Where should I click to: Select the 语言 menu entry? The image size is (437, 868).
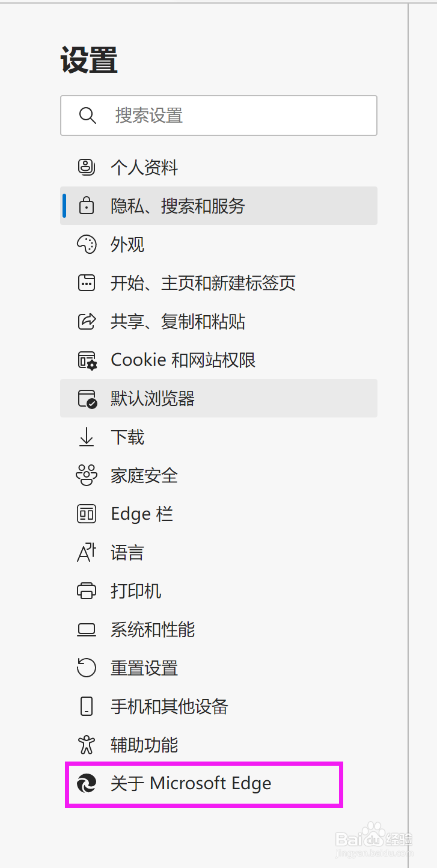coord(219,552)
